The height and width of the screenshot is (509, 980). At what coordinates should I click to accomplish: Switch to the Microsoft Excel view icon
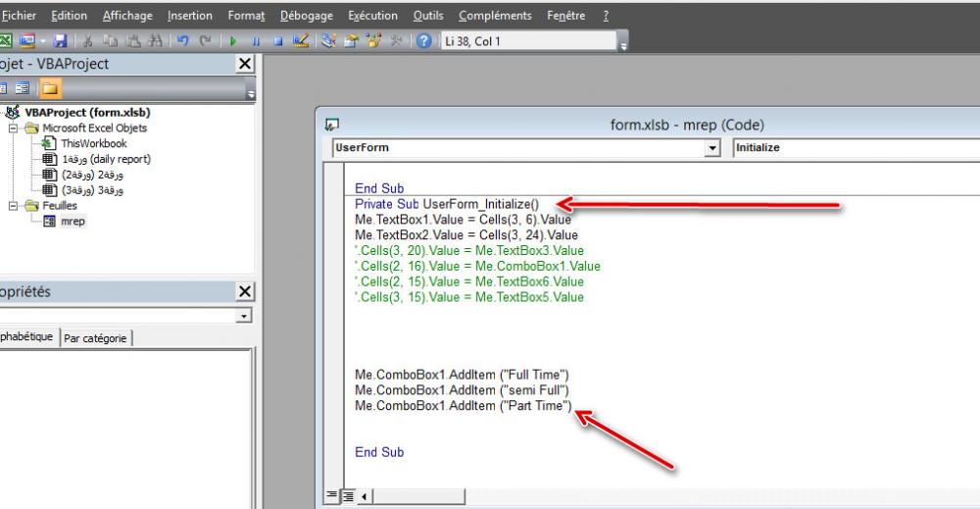click(5, 41)
